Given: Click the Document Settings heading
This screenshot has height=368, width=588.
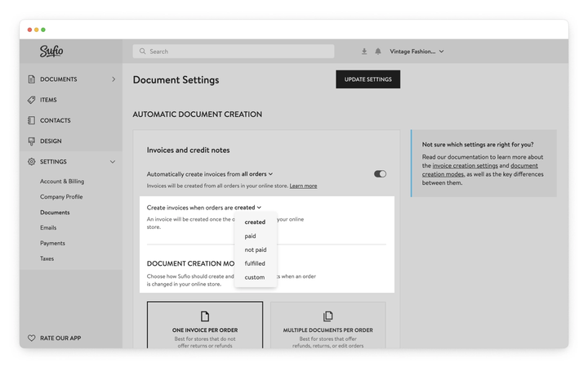Looking at the screenshot, I should (x=176, y=80).
